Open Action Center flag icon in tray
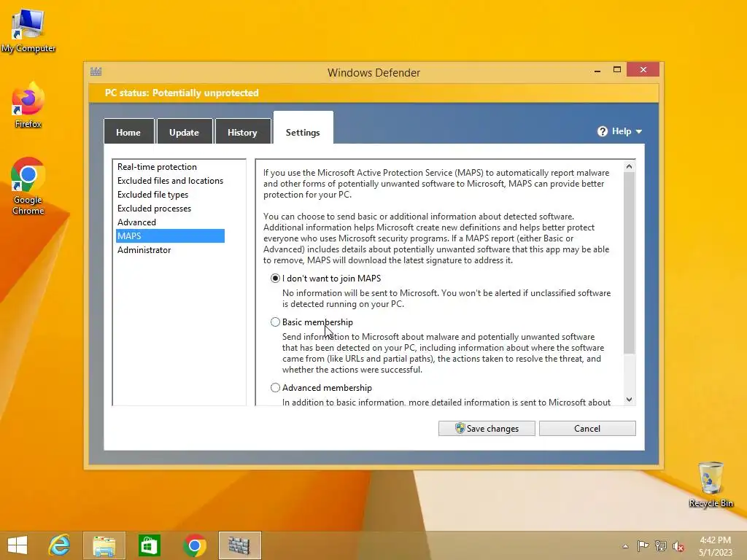Screen dimensions: 747x560 click(643, 545)
